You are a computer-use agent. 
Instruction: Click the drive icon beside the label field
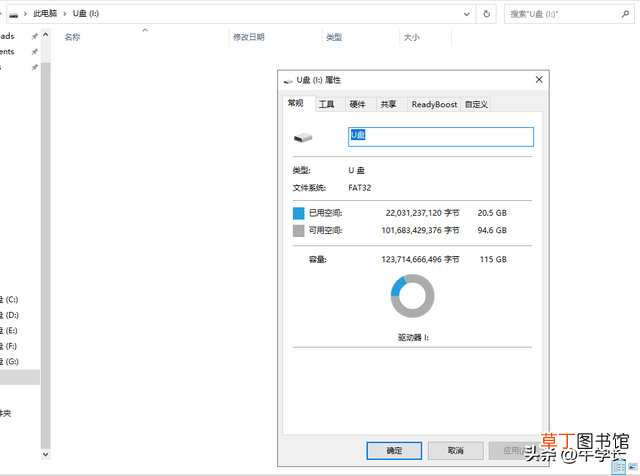(x=303, y=138)
